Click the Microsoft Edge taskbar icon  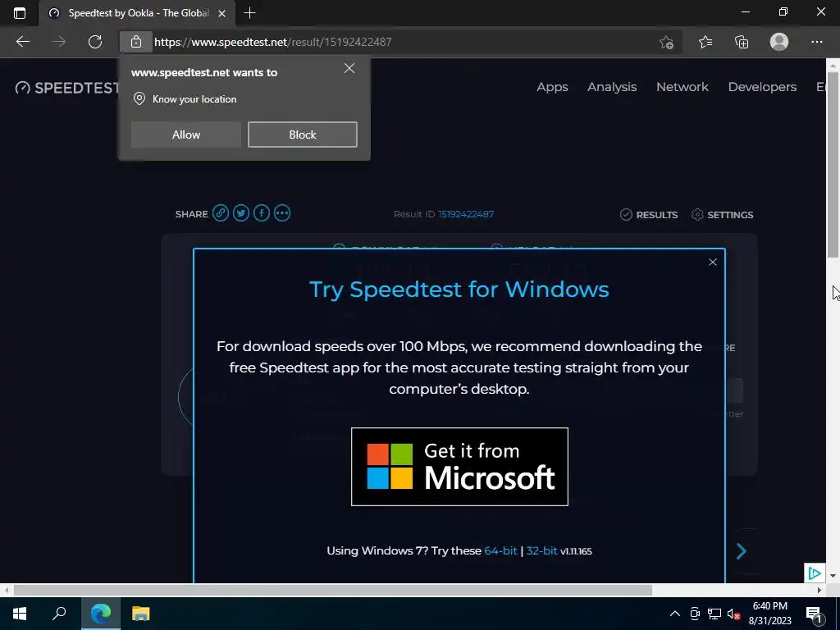[101, 614]
